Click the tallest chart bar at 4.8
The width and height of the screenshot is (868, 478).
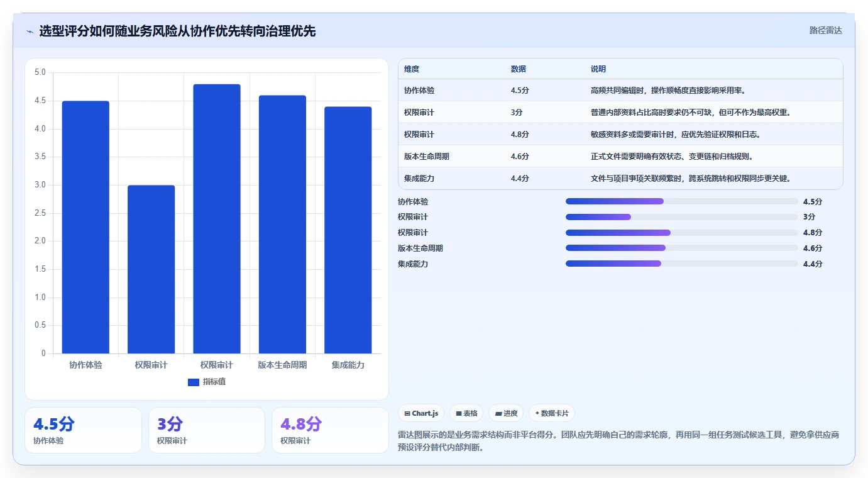click(x=217, y=219)
